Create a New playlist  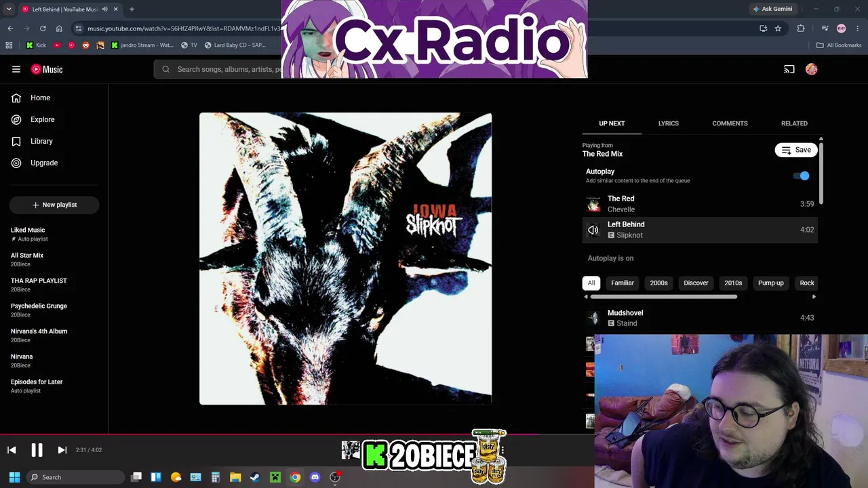[54, 205]
